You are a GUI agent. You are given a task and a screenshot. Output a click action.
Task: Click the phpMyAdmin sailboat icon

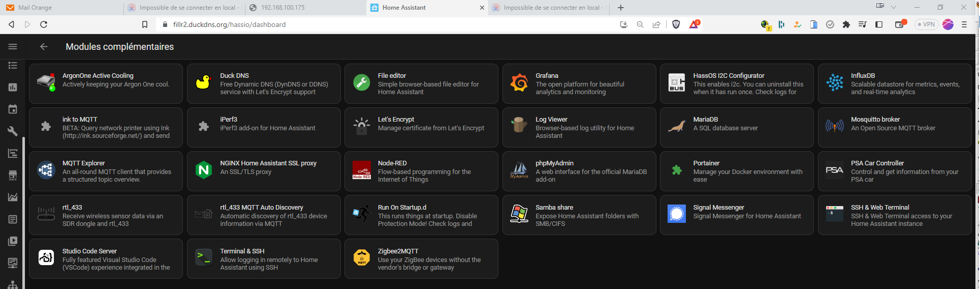pyautogui.click(x=519, y=170)
